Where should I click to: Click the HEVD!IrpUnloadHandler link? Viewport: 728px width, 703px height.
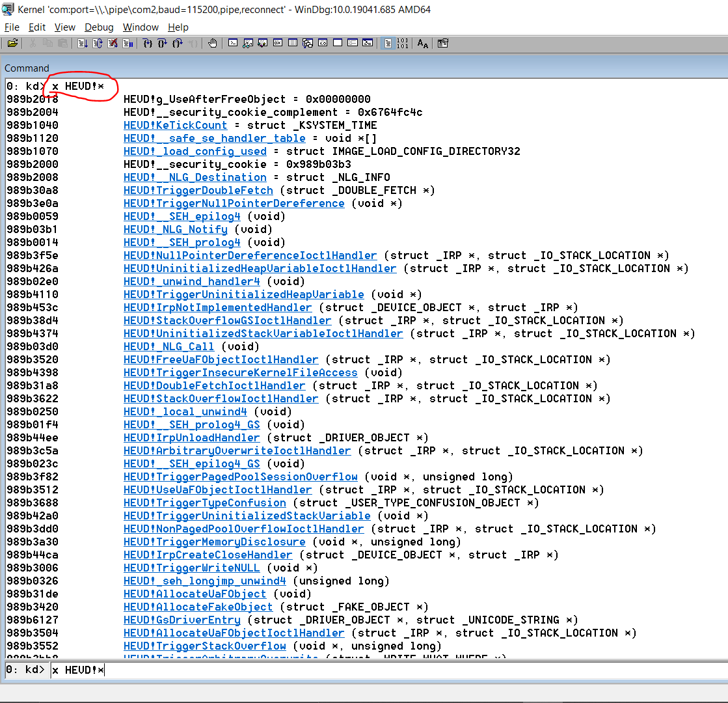(x=192, y=437)
